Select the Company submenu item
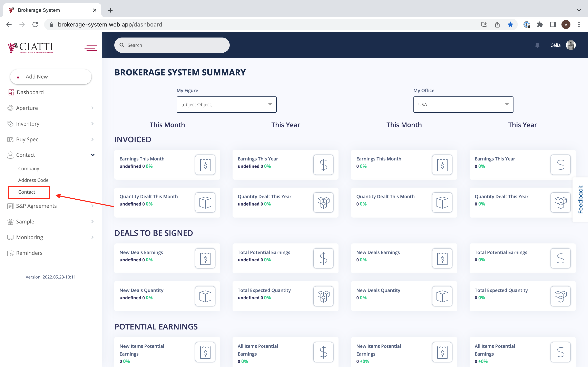588x367 pixels. [x=29, y=168]
